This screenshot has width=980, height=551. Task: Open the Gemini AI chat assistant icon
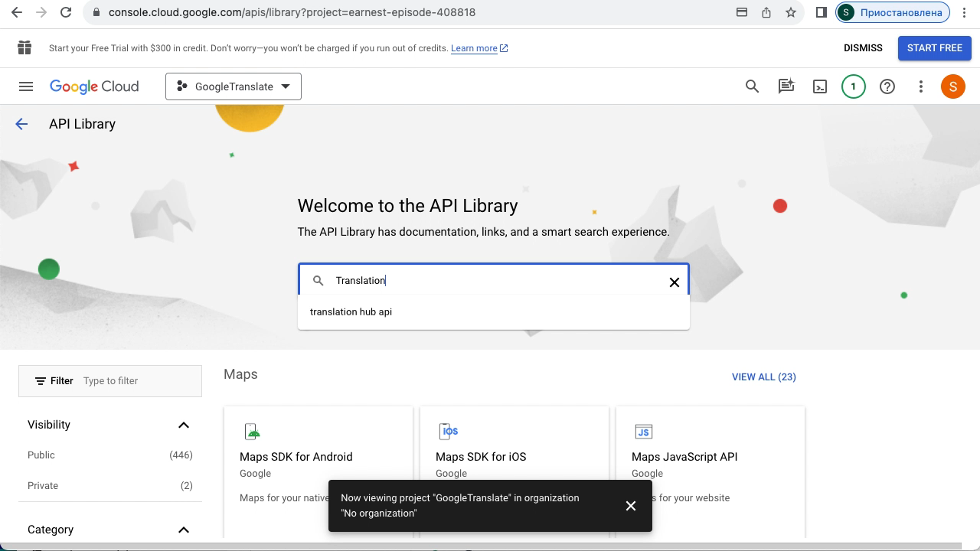click(x=786, y=86)
